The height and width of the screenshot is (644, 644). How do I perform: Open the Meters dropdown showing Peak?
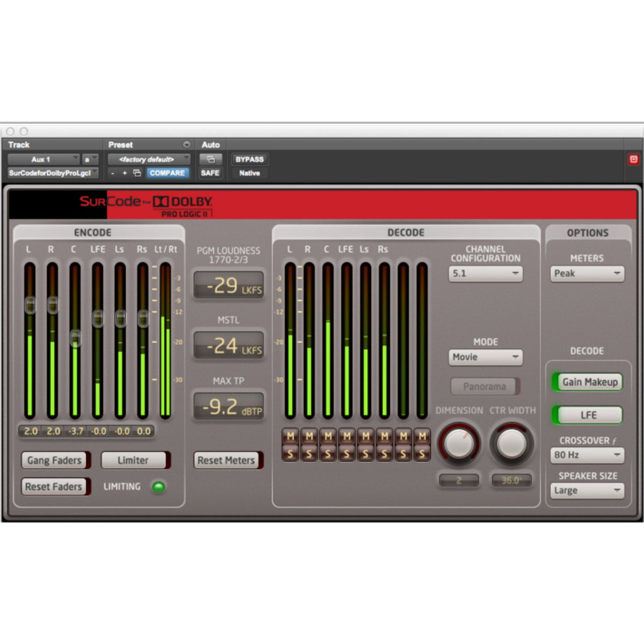(587, 273)
